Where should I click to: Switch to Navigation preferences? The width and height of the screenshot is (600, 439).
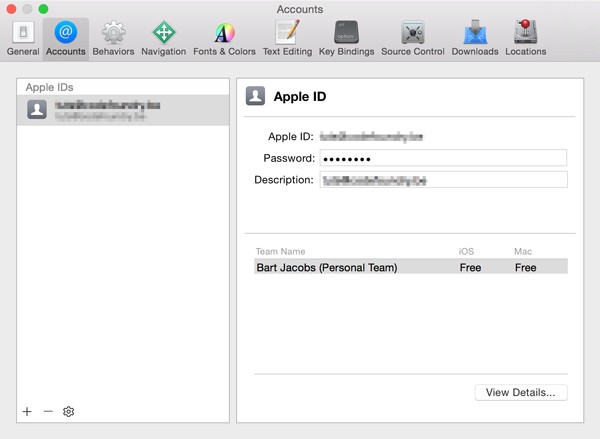coord(163,39)
